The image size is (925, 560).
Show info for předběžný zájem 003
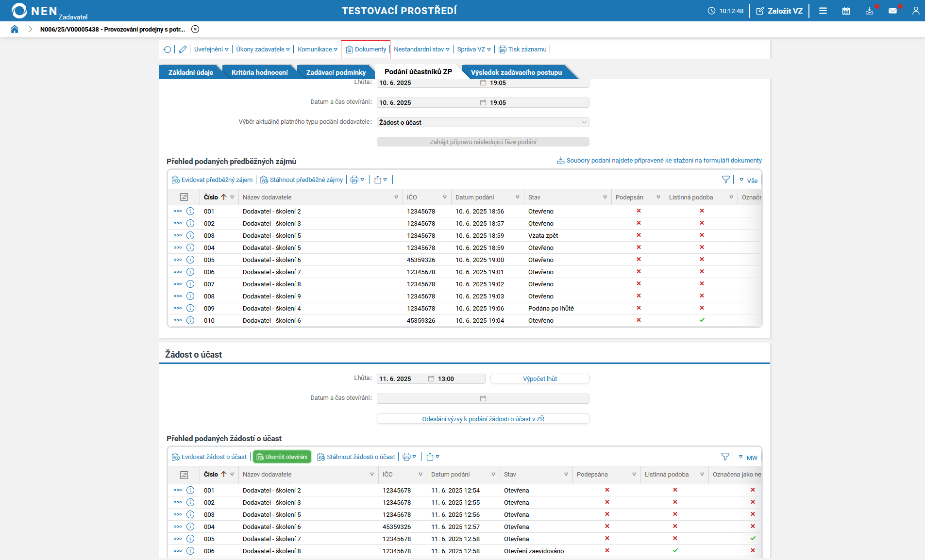(x=190, y=236)
